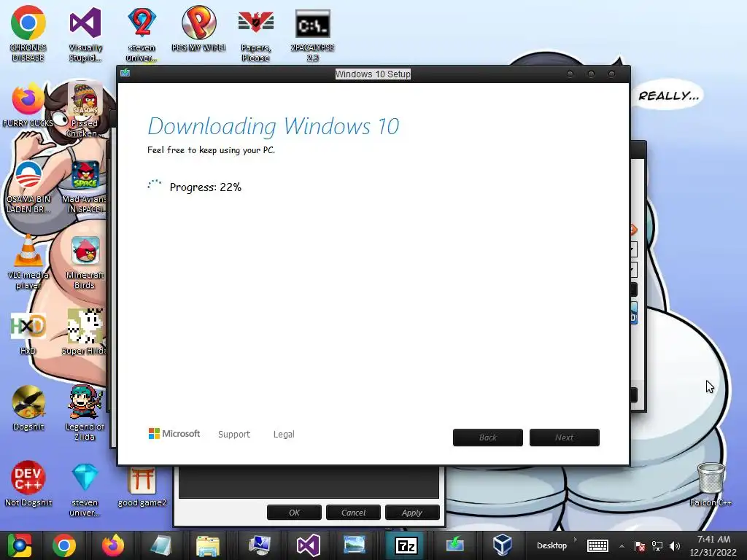Open the VLC media player desktop icon
This screenshot has height=560, width=747.
pos(28,262)
